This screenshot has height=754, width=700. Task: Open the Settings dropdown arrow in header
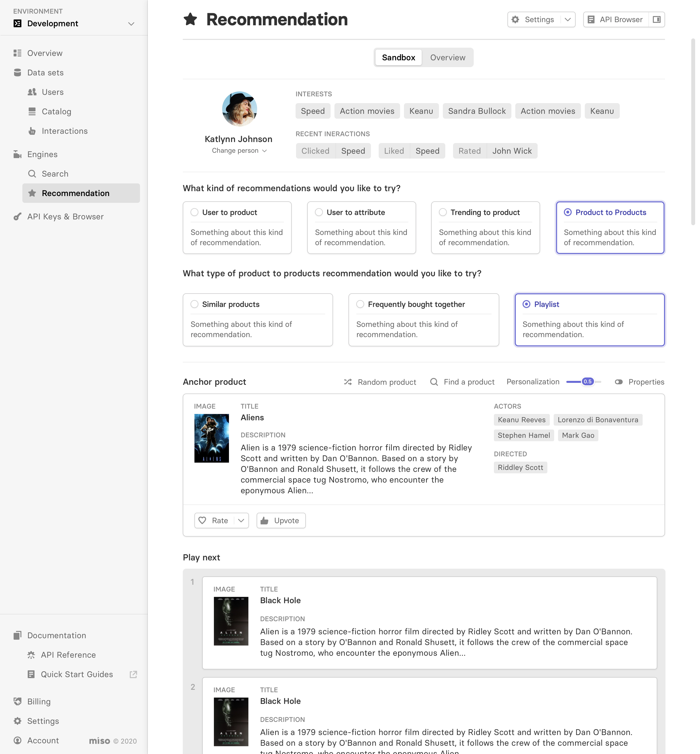568,19
